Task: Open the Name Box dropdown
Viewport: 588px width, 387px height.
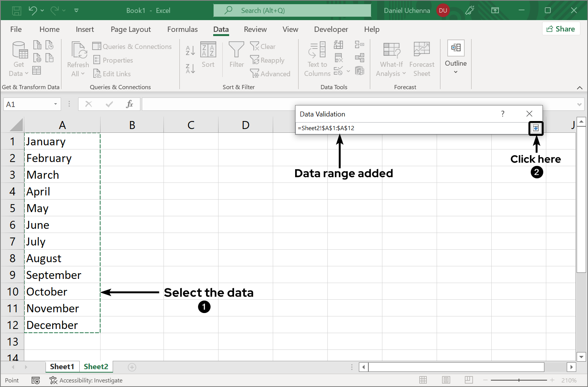Action: point(55,104)
